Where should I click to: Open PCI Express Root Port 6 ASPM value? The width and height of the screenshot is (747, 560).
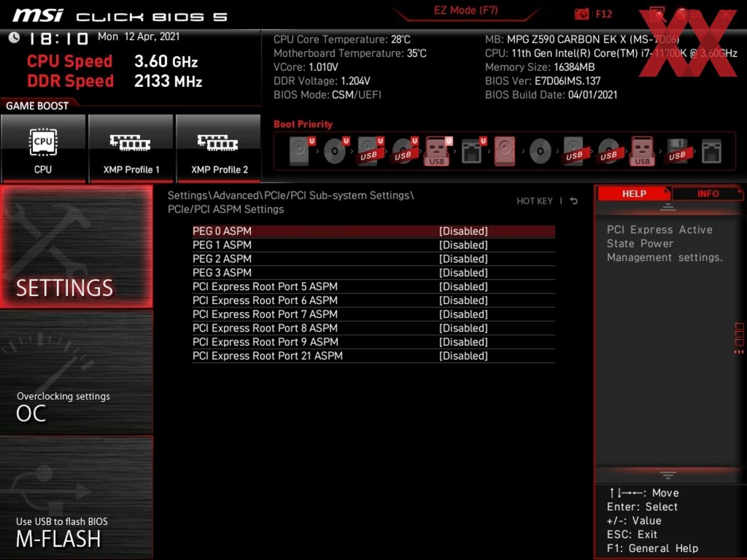tap(463, 300)
